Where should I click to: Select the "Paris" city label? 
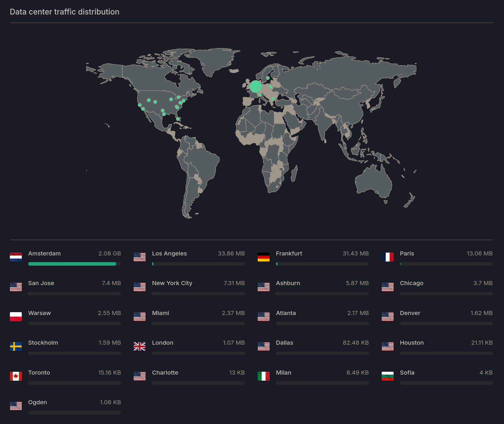pyautogui.click(x=407, y=253)
